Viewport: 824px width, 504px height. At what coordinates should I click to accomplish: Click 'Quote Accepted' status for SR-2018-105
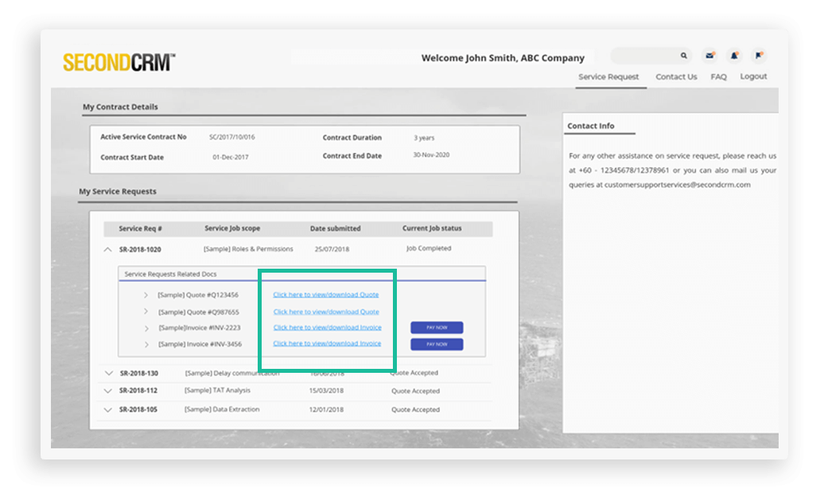point(415,409)
